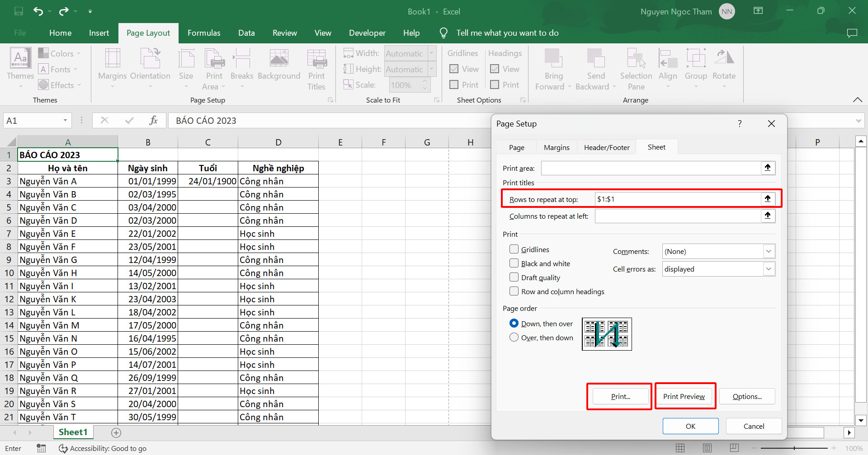Expand the Cell errors as dropdown
This screenshot has height=455, width=868.
tap(769, 269)
